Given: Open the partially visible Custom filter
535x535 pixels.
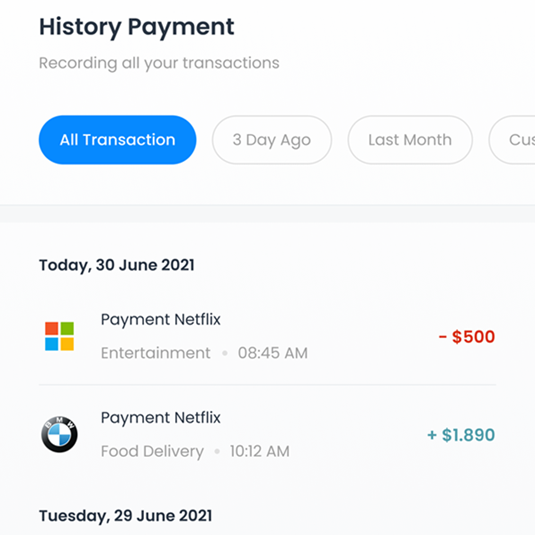Looking at the screenshot, I should [x=512, y=140].
